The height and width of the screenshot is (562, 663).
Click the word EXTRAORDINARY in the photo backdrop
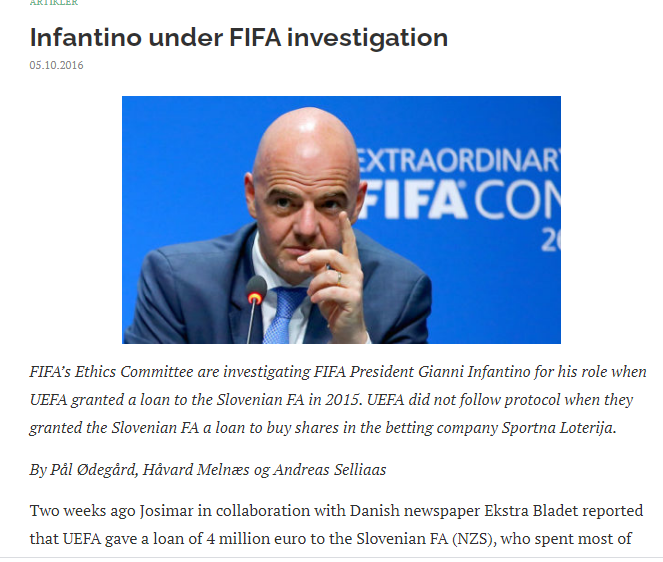click(x=459, y=160)
